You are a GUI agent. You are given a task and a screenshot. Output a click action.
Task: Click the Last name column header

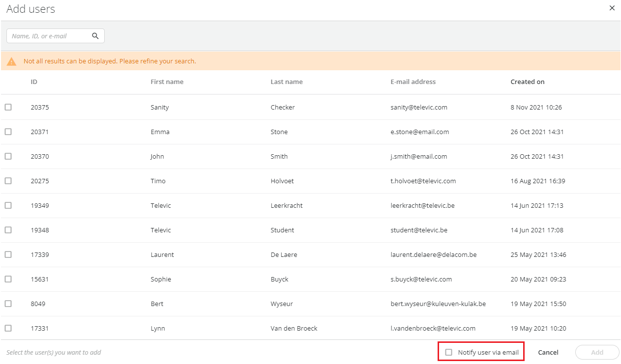pos(287,82)
